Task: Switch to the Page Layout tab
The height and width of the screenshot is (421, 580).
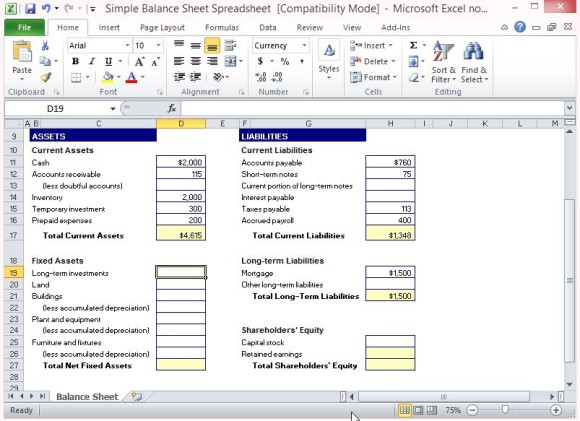Action: click(162, 27)
